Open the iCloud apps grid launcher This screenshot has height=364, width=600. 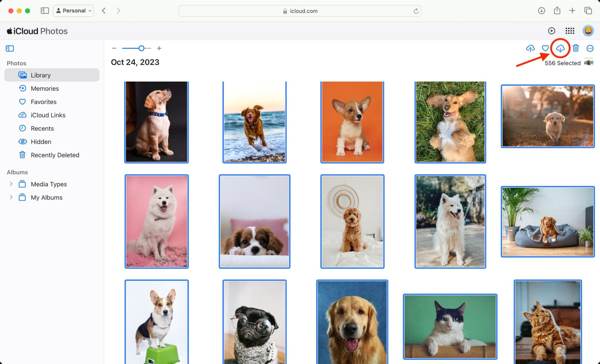click(570, 31)
